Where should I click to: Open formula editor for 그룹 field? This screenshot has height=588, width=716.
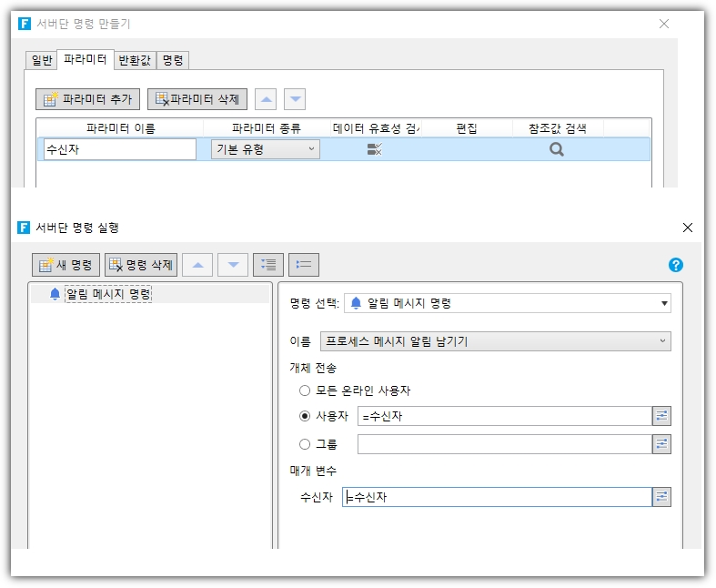pyautogui.click(x=661, y=444)
